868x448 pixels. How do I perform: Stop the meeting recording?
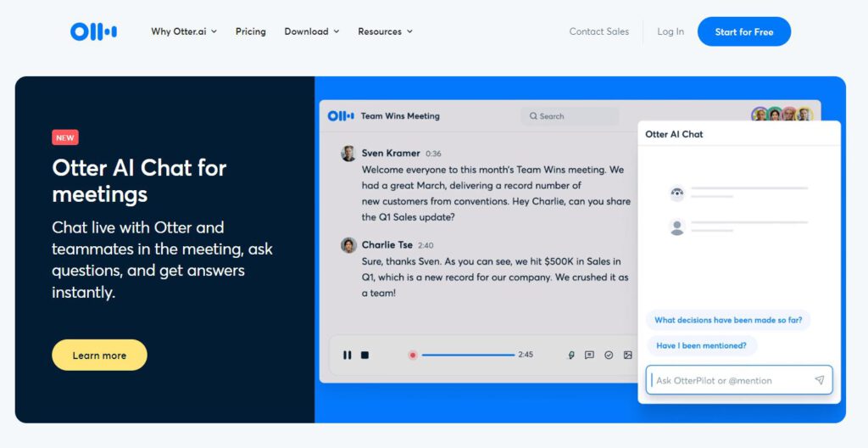click(x=364, y=355)
